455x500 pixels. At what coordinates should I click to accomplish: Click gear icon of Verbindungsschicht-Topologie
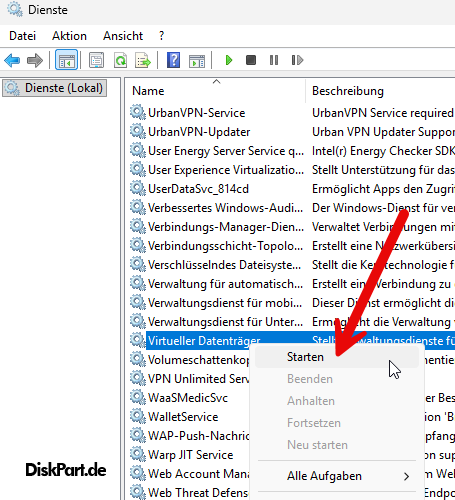click(x=138, y=245)
